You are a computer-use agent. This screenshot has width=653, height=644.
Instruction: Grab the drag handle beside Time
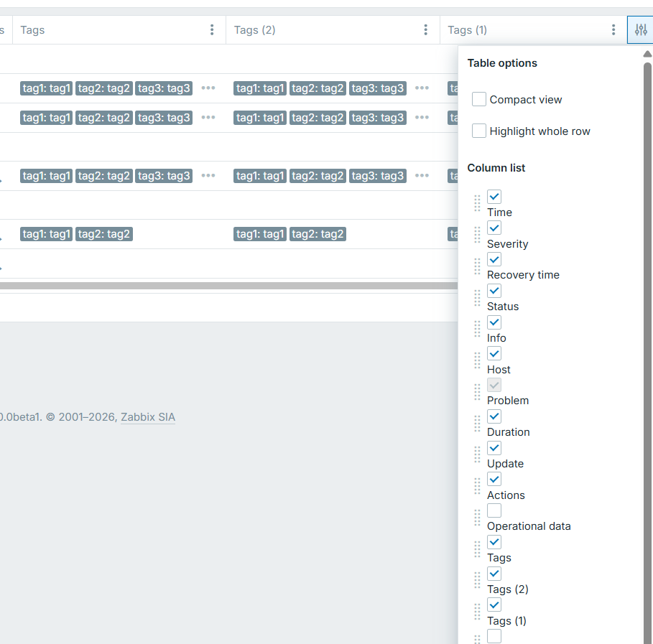[x=478, y=204]
